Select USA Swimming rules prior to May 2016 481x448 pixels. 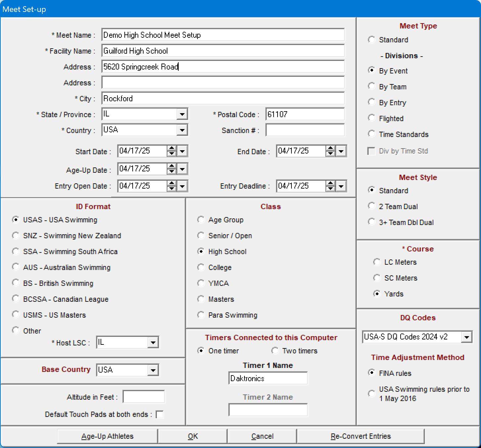click(372, 393)
